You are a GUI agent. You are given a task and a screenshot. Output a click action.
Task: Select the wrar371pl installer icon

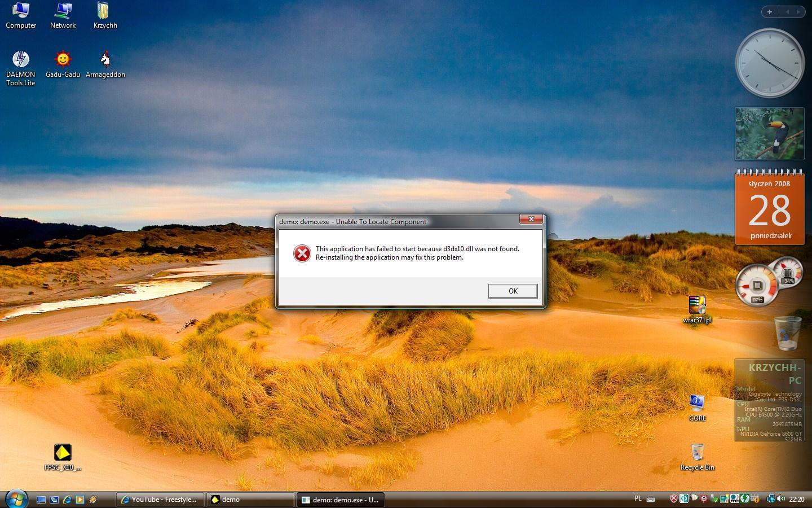pos(697,305)
